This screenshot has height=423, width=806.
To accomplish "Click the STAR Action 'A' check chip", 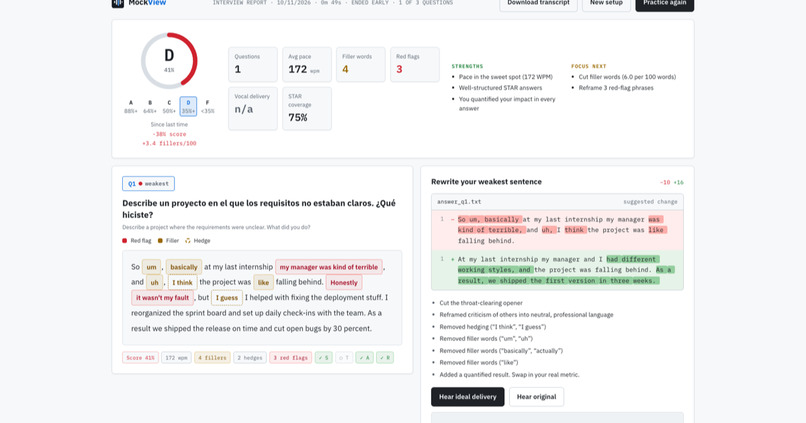I will point(364,358).
